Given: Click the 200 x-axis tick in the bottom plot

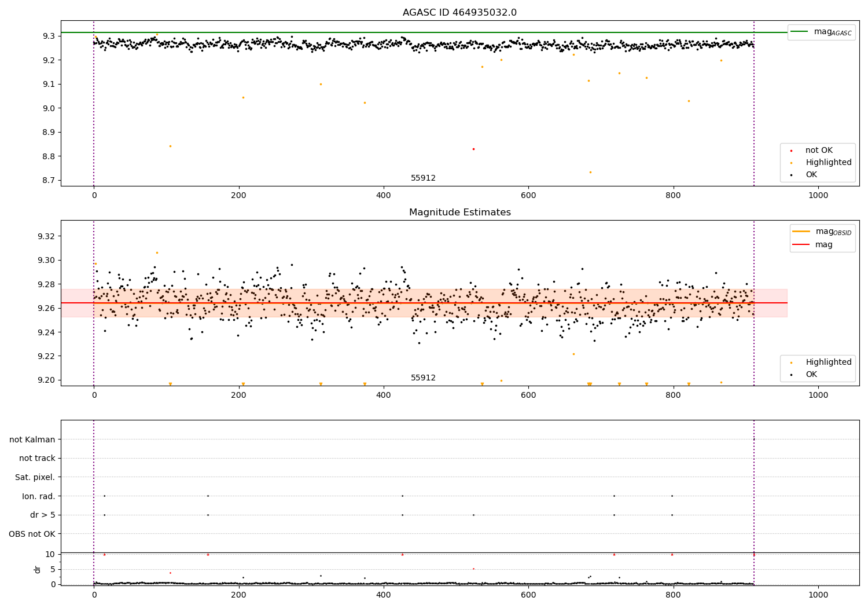Looking at the screenshot, I should click(x=238, y=595).
